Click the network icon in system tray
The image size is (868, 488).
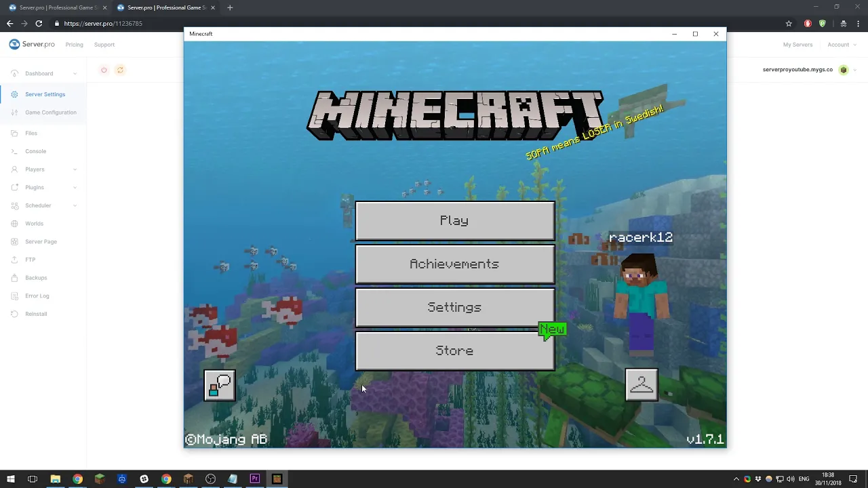(780, 479)
